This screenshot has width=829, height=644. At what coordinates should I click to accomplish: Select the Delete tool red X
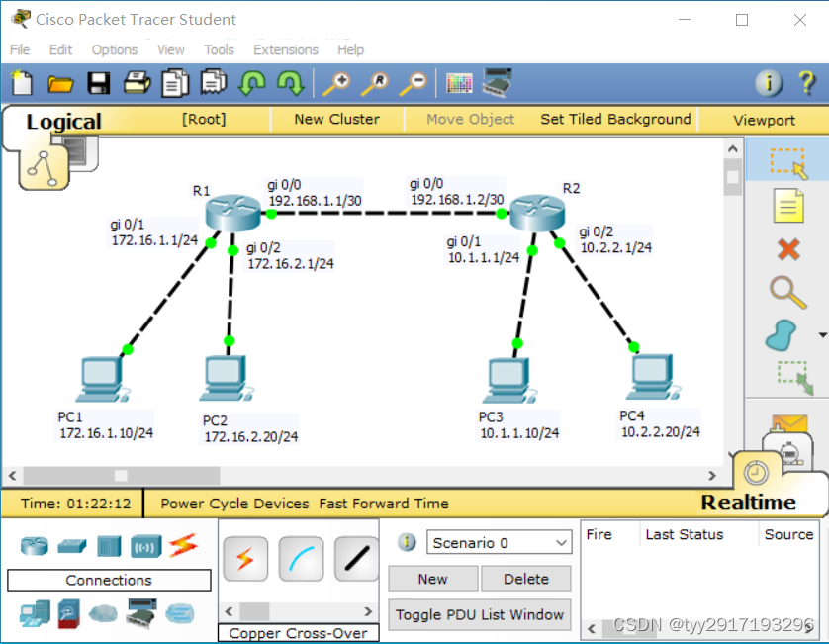tap(787, 248)
